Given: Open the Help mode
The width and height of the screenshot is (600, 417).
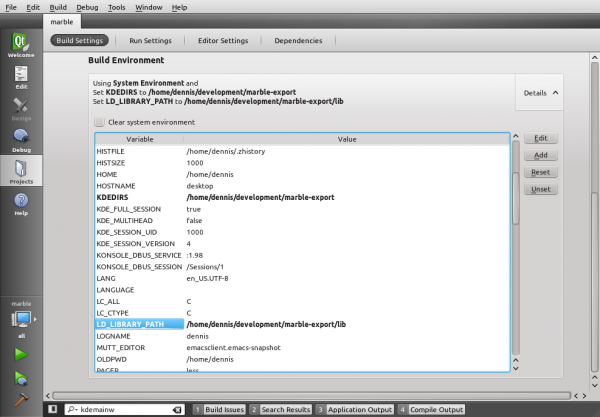Looking at the screenshot, I should tap(20, 204).
